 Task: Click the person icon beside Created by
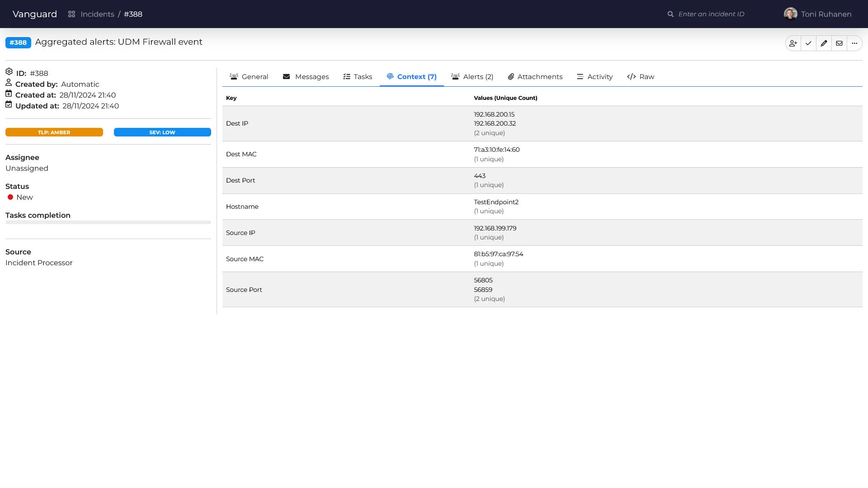point(9,82)
